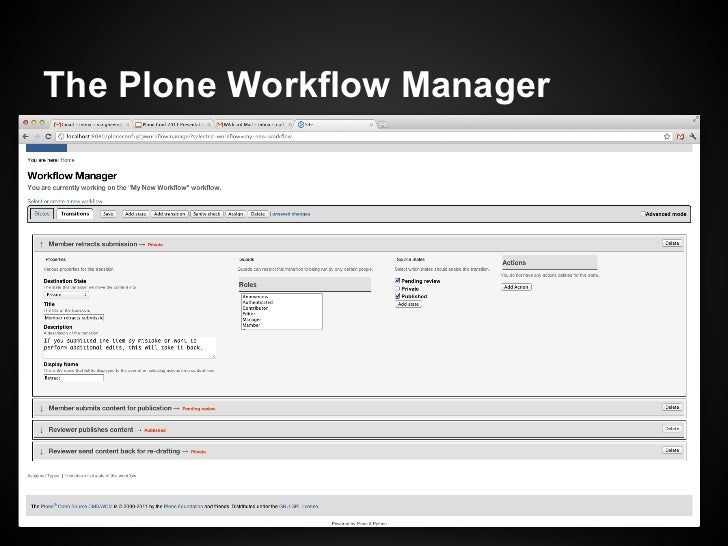The width and height of the screenshot is (728, 546).
Task: Switch to Plone Conf 2011 Presentation tab
Action: pos(173,124)
